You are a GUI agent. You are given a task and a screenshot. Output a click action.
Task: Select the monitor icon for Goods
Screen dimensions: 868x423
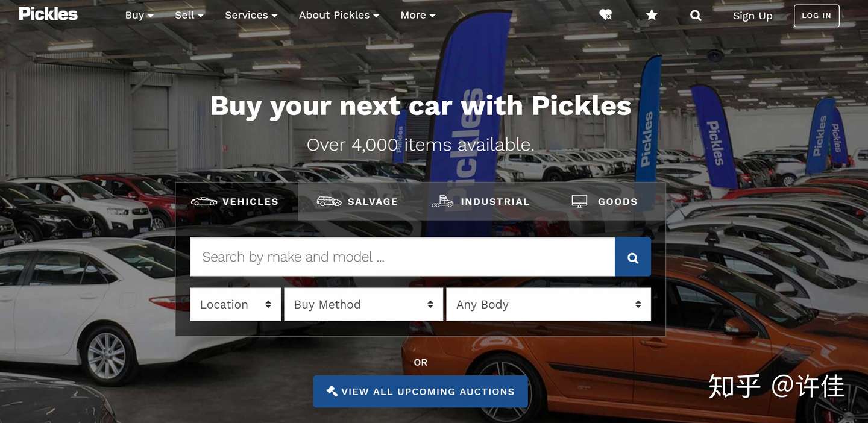pyautogui.click(x=579, y=201)
